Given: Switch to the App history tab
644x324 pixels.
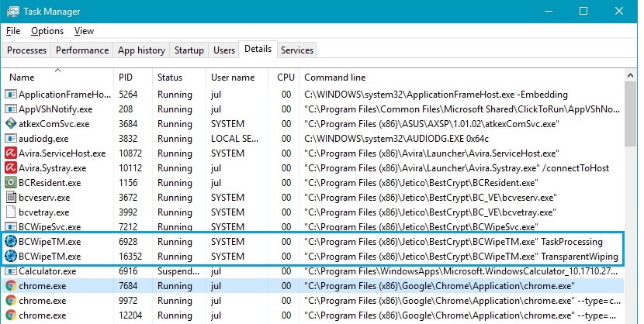Looking at the screenshot, I should tap(141, 50).
